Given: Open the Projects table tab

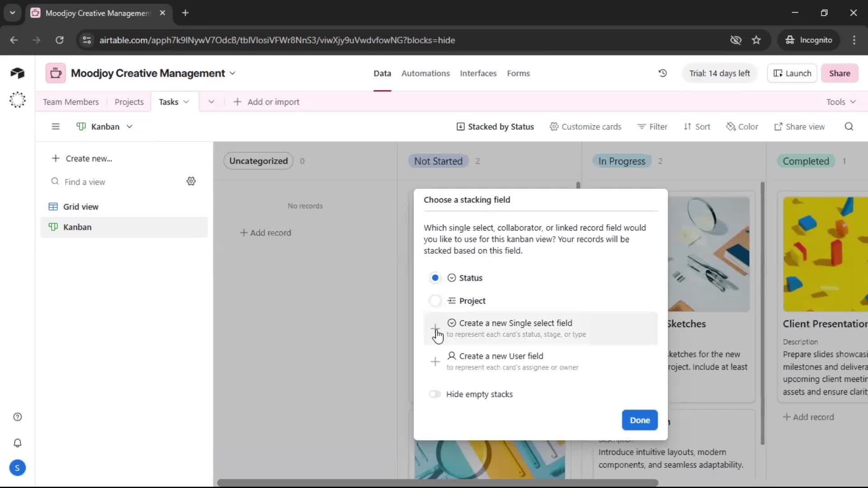Looking at the screenshot, I should click(x=129, y=102).
